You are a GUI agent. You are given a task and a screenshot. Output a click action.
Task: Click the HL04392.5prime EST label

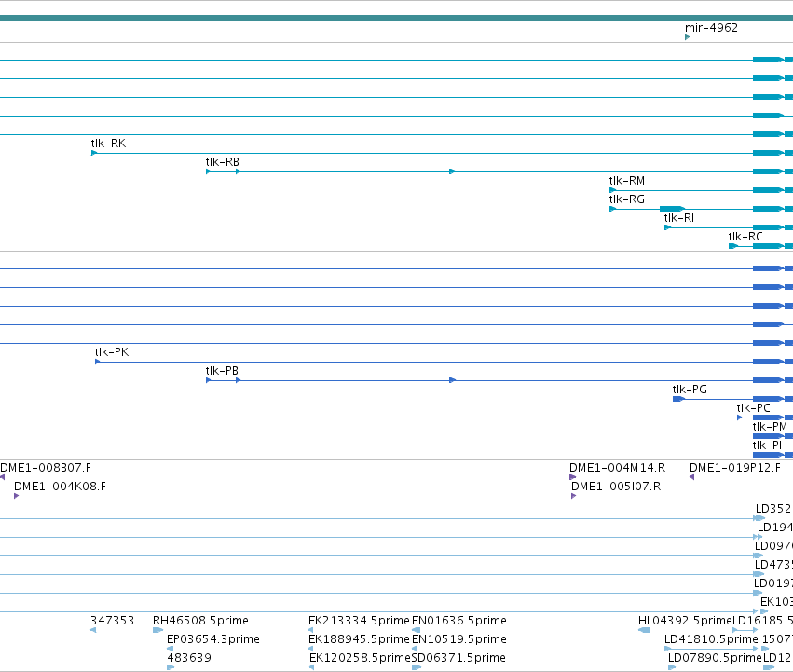[685, 621]
